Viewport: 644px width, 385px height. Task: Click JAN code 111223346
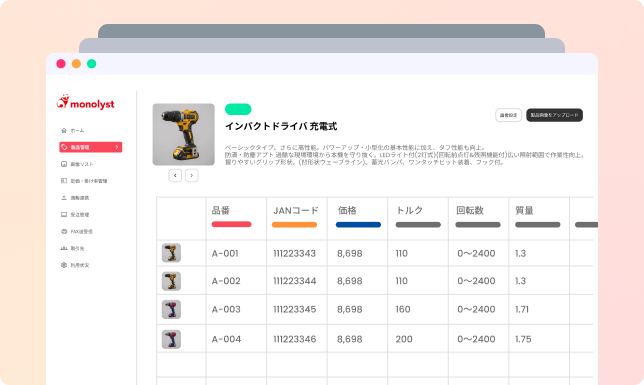[x=295, y=339]
